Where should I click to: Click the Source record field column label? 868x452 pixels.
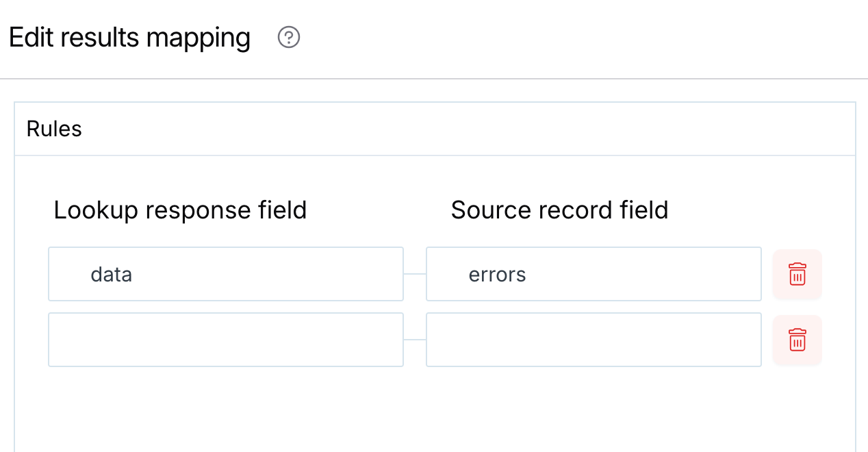[x=559, y=210]
